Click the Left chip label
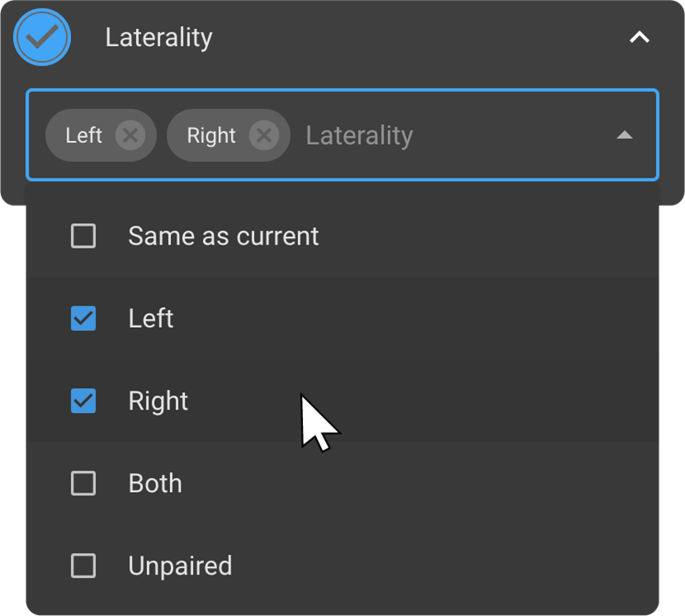This screenshot has width=685, height=616. point(83,135)
